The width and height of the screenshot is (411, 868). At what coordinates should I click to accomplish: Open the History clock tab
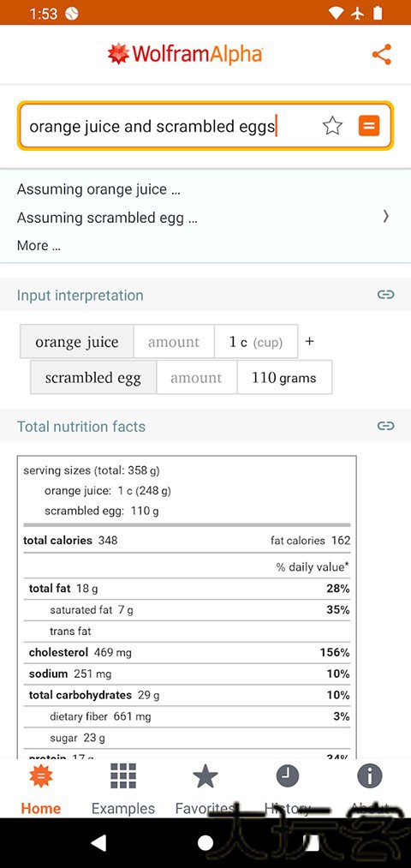[288, 789]
